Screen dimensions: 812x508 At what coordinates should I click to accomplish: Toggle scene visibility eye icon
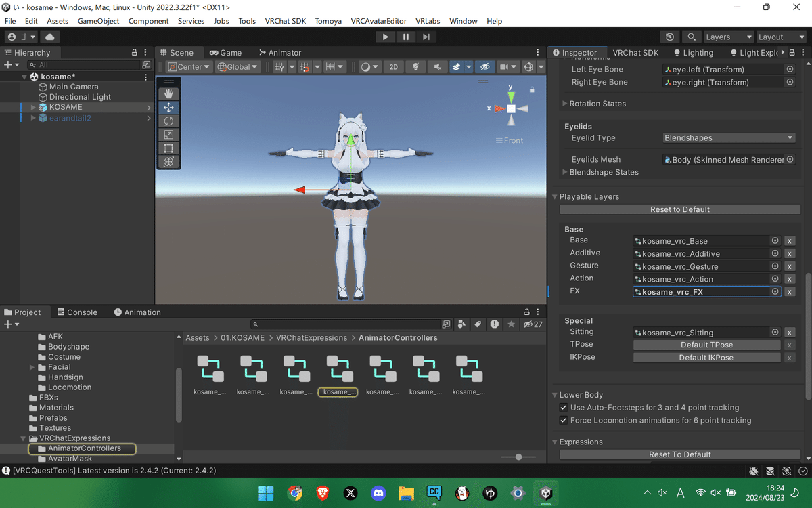pos(484,67)
